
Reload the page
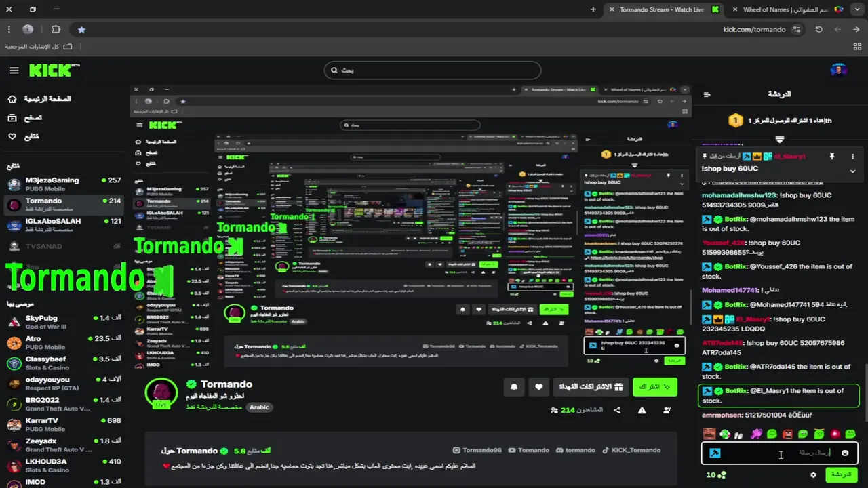(818, 29)
